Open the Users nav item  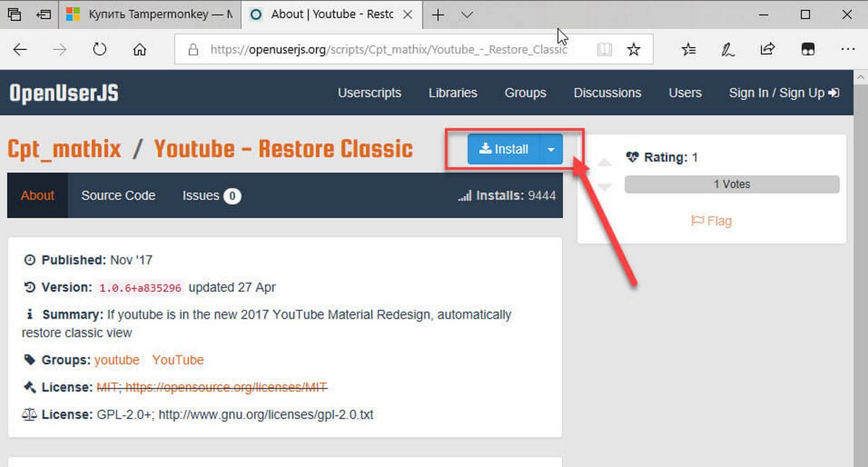coord(685,93)
